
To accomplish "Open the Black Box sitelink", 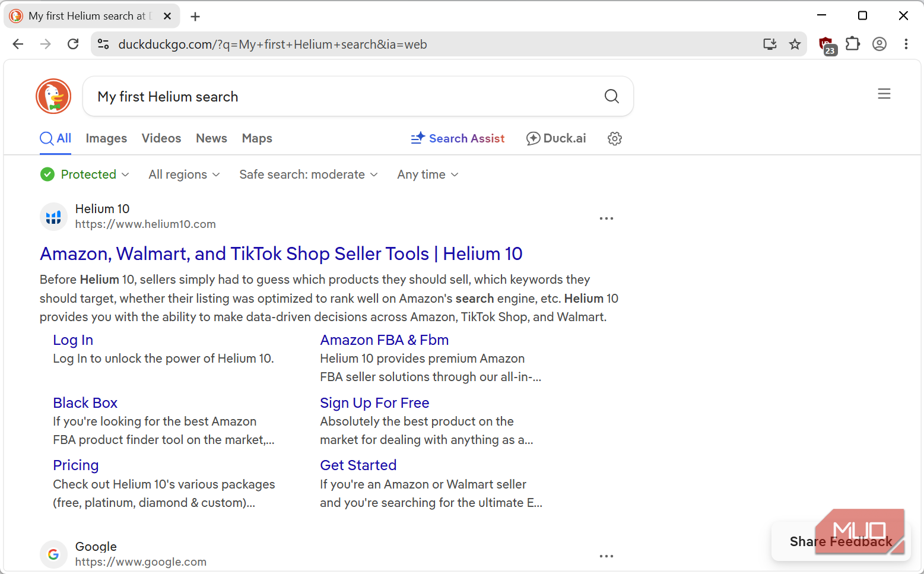I will click(x=85, y=403).
